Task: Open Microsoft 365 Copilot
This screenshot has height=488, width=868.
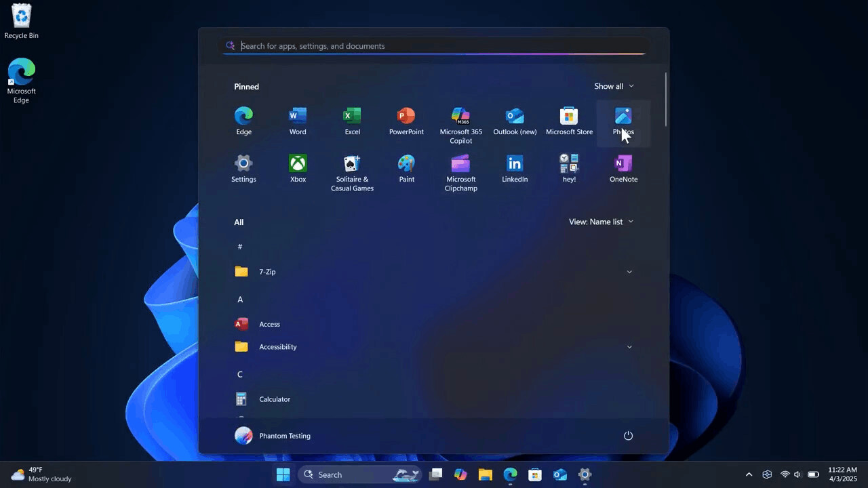Action: (x=460, y=120)
